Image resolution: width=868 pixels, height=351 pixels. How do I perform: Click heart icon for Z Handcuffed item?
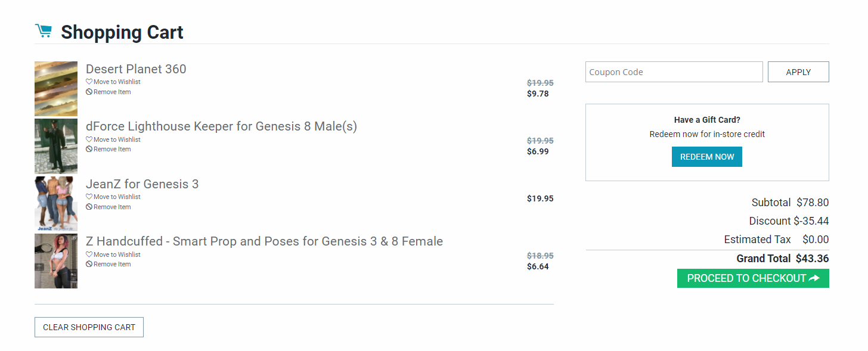point(89,254)
